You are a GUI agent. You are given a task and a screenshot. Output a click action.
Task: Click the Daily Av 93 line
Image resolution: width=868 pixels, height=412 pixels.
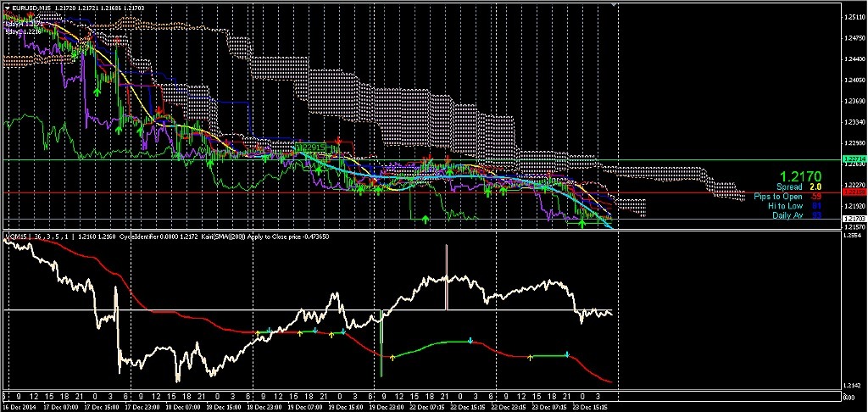797,214
